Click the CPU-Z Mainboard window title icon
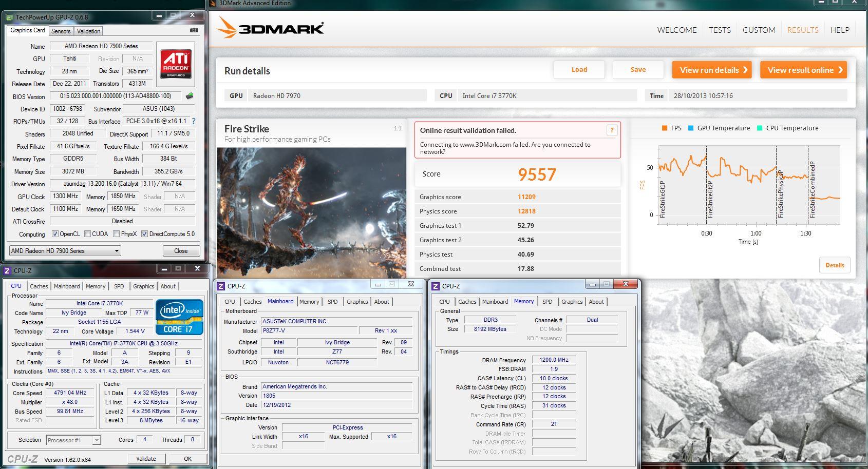 tap(221, 286)
